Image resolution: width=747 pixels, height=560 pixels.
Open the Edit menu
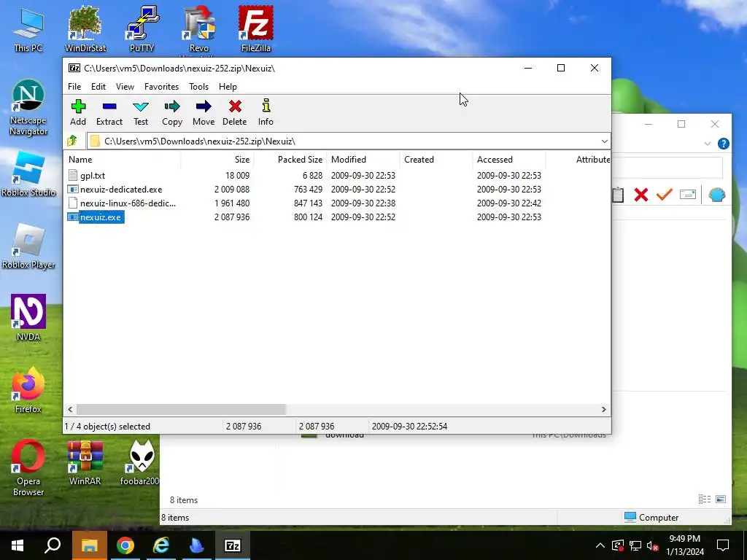(x=98, y=87)
